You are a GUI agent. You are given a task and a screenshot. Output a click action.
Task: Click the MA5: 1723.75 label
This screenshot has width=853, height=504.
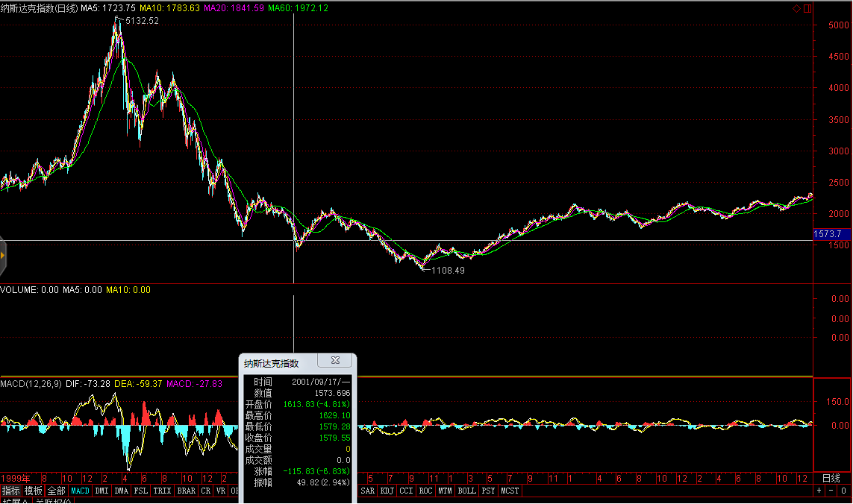108,8
